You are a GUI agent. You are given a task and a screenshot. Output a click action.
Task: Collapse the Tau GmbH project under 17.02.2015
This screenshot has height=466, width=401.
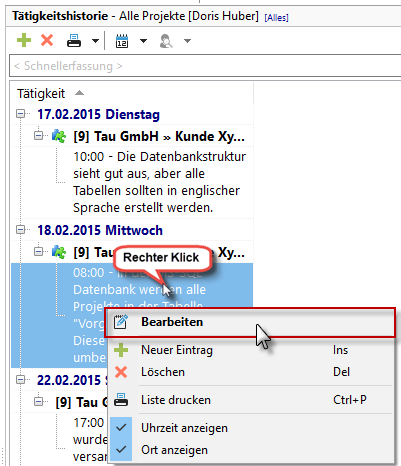coord(38,136)
